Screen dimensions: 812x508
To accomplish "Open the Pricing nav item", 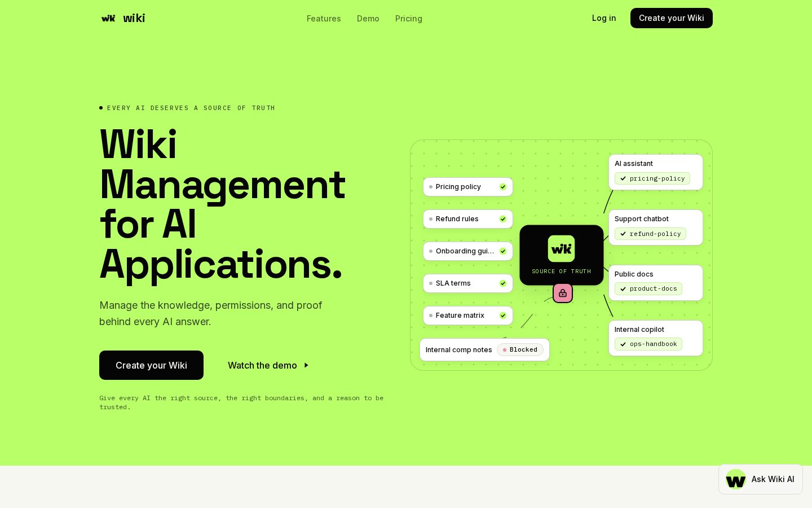I will tap(409, 19).
